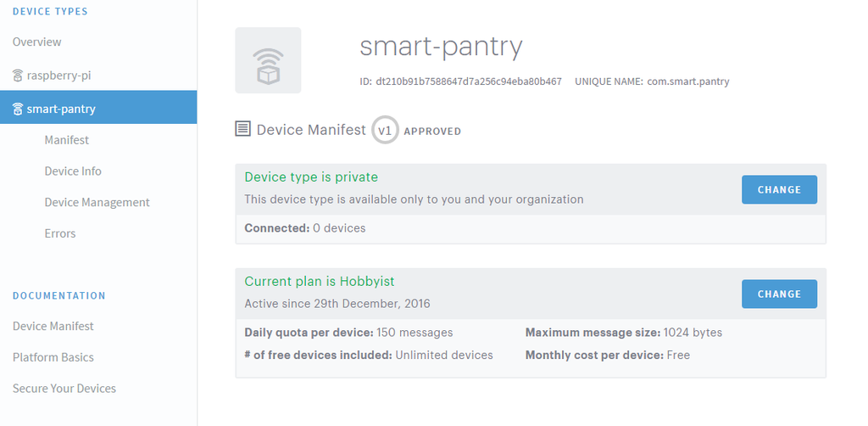Viewport: 868px width, 426px height.
Task: Click the smart-pantry sidebar device icon
Action: 18,109
